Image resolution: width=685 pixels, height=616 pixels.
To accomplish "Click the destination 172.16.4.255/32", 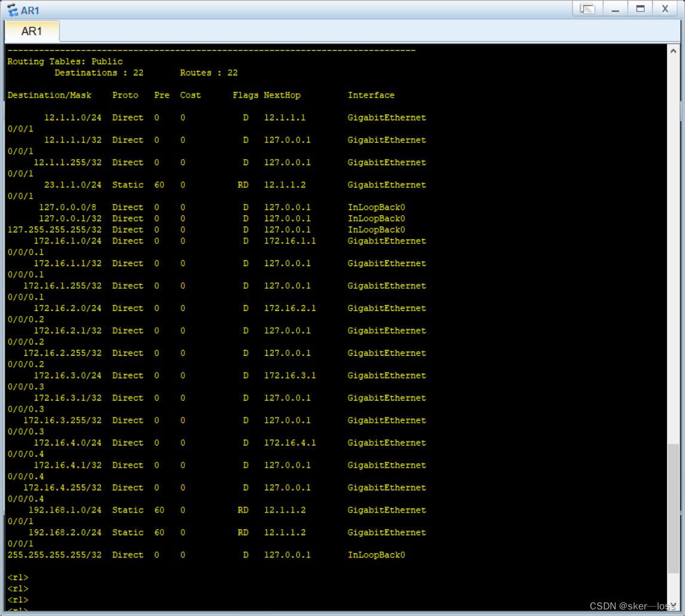I will tap(62, 487).
